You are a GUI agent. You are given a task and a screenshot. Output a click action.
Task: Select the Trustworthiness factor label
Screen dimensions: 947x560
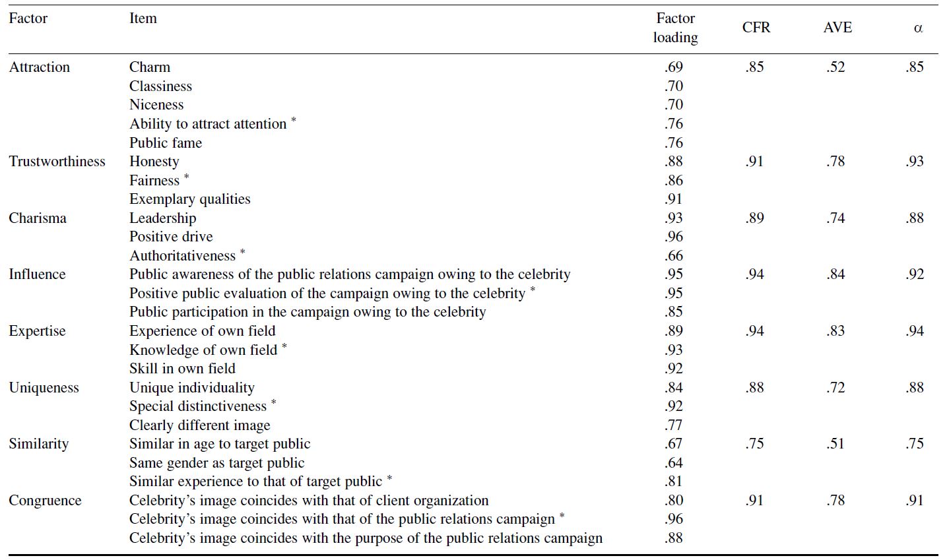[57, 162]
